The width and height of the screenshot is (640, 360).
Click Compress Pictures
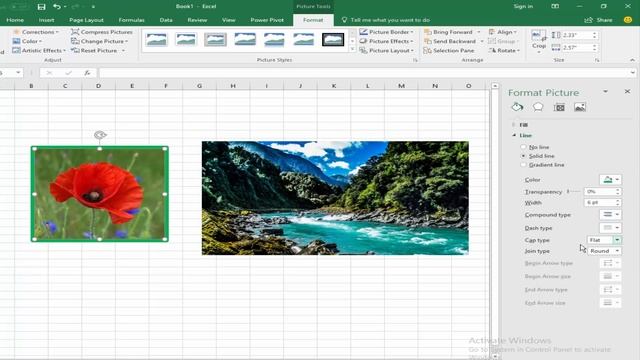pos(102,32)
